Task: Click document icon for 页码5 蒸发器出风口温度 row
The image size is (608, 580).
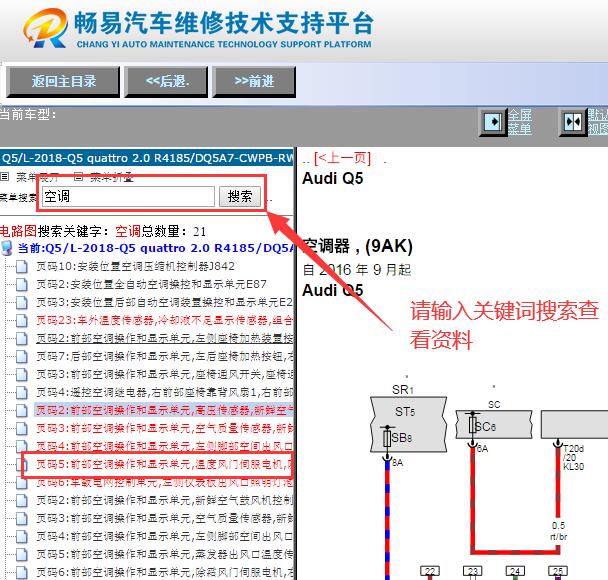Action: pos(22,554)
